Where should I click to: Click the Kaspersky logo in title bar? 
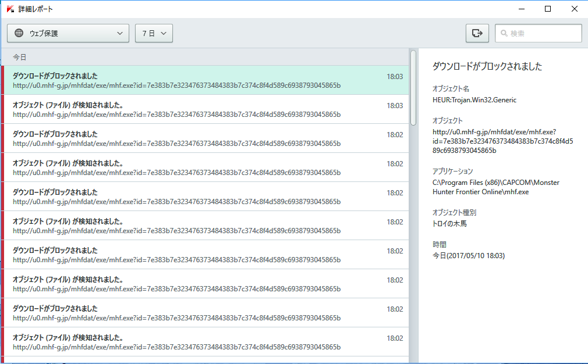pyautogui.click(x=10, y=9)
